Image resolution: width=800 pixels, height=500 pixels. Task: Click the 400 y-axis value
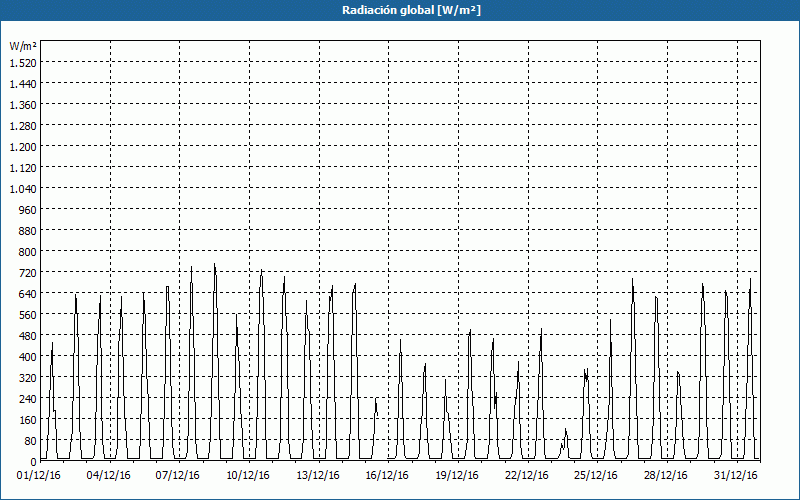28,357
